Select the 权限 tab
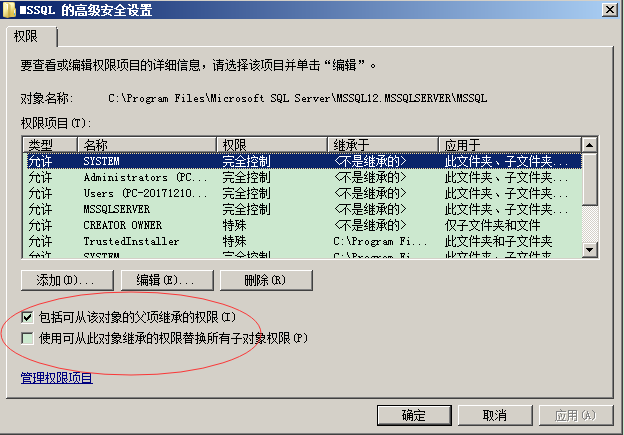The height and width of the screenshot is (435, 624). coord(31,37)
